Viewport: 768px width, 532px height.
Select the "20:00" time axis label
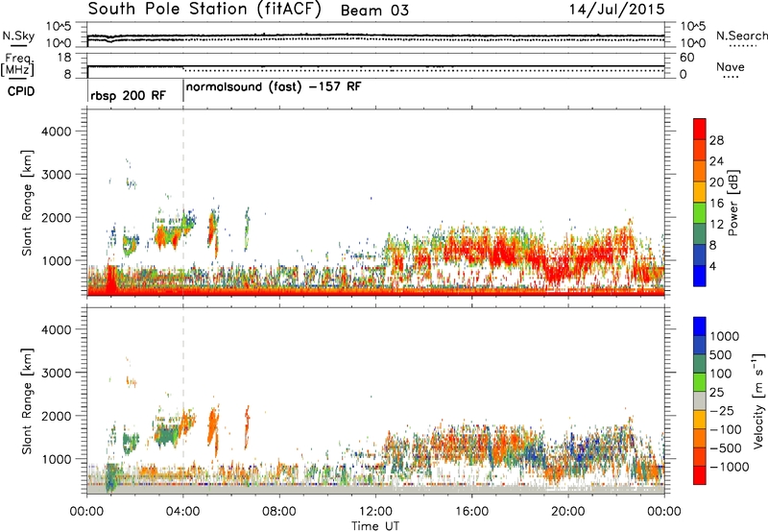pyautogui.click(x=568, y=512)
